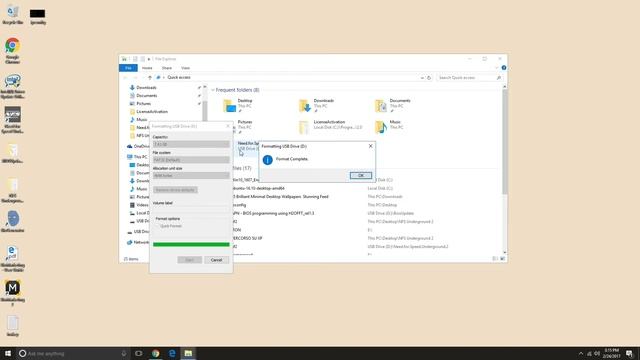Click Cancel in the Format dialog
Image resolution: width=640 pixels, height=360 pixels.
(216, 260)
